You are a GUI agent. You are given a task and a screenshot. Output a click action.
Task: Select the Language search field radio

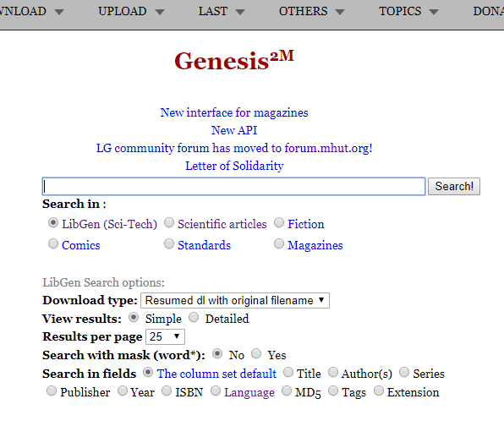click(216, 391)
